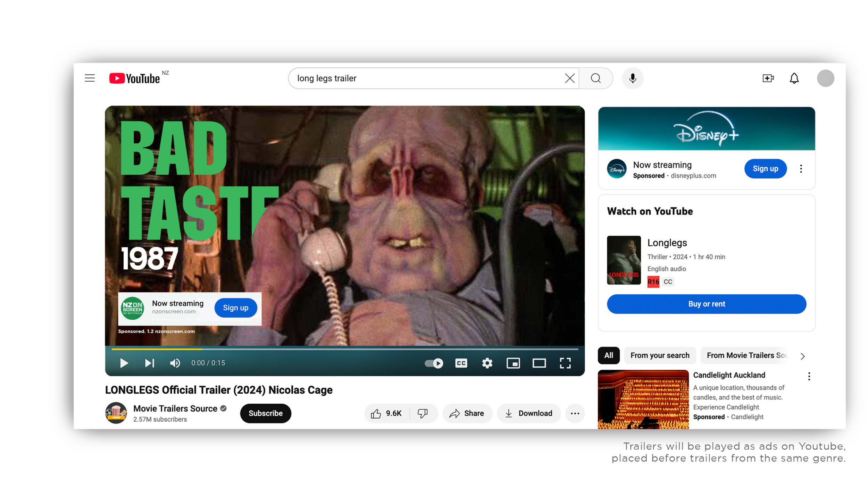Seek on the video progress bar
Screen dimensions: 868x488
coord(345,349)
